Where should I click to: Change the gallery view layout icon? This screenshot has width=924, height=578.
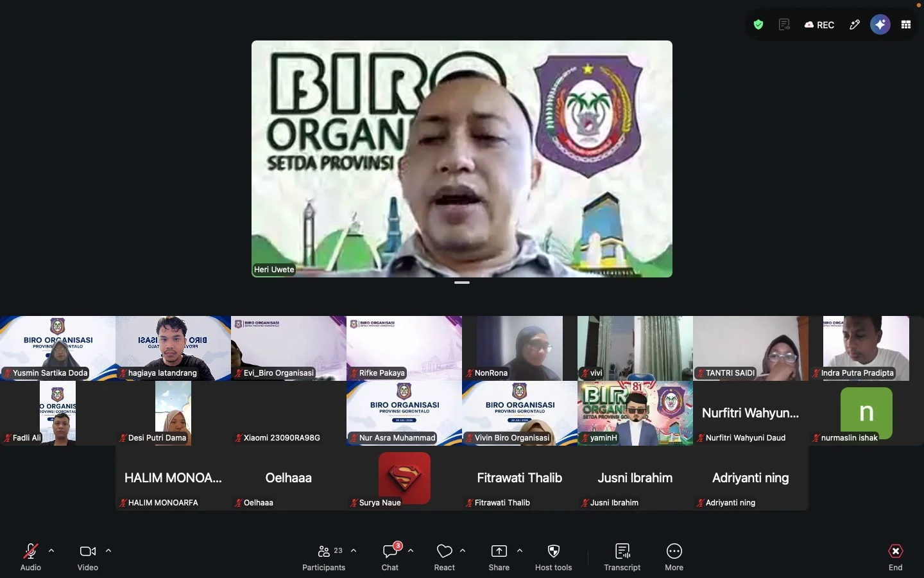tap(906, 25)
